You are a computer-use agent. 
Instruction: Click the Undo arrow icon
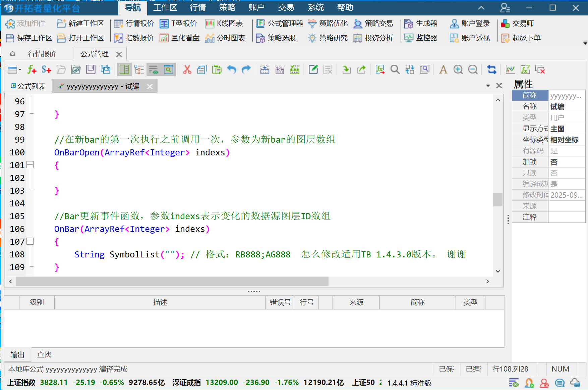click(231, 69)
